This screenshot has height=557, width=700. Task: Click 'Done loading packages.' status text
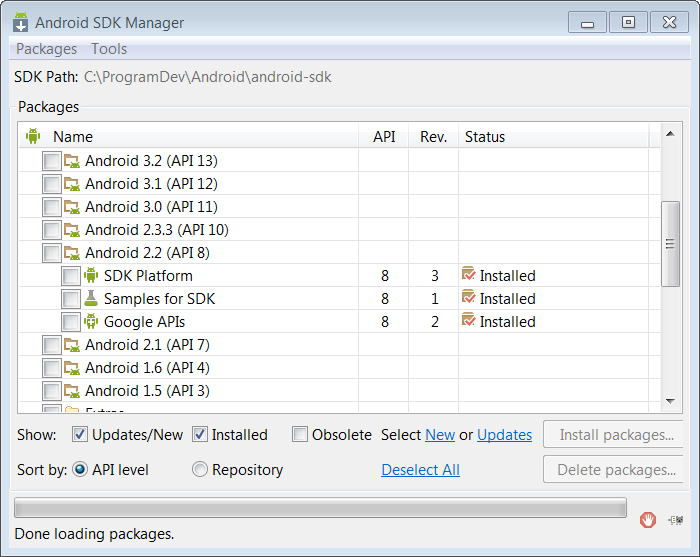tap(94, 534)
